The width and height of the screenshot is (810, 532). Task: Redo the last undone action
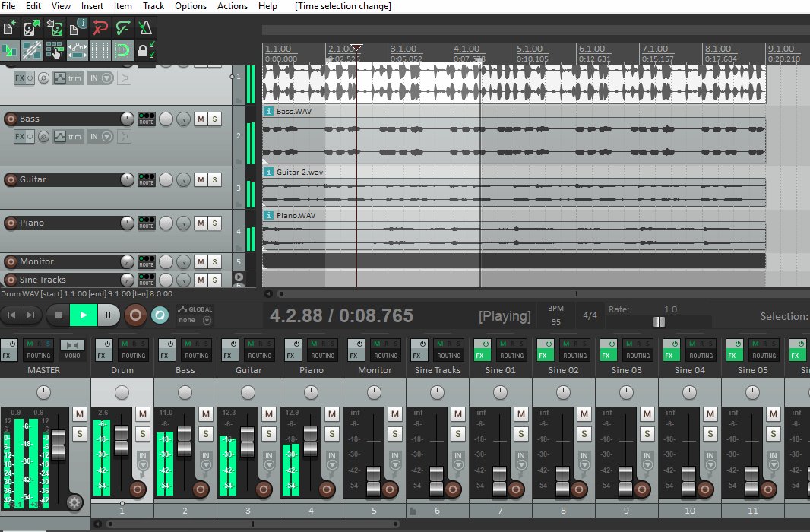tap(122, 27)
